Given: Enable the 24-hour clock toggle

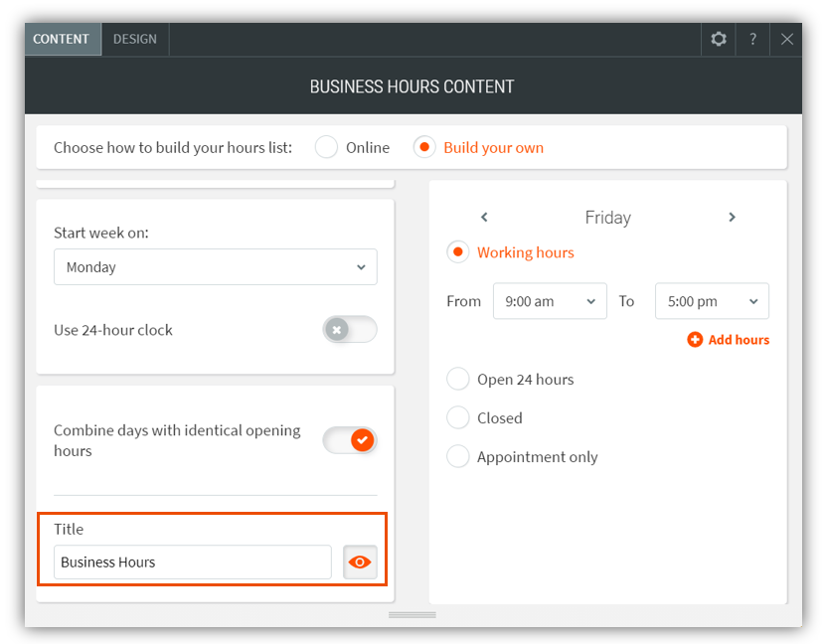Looking at the screenshot, I should tap(350, 330).
